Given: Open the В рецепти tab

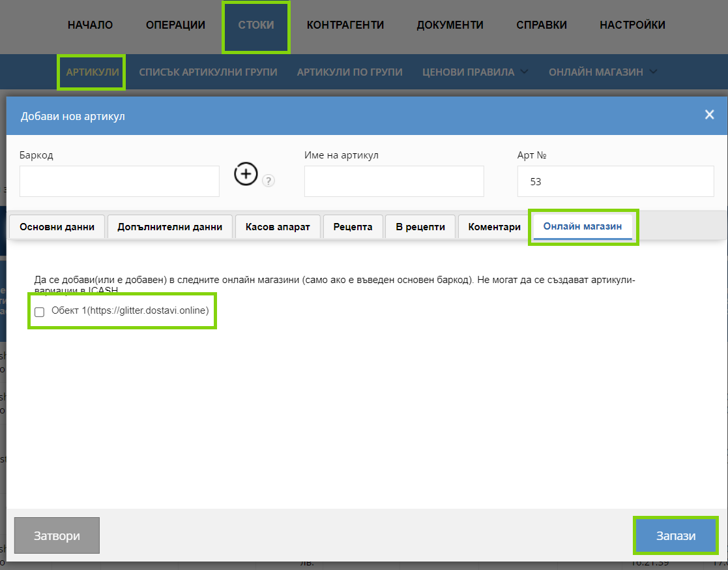Looking at the screenshot, I should tap(420, 227).
